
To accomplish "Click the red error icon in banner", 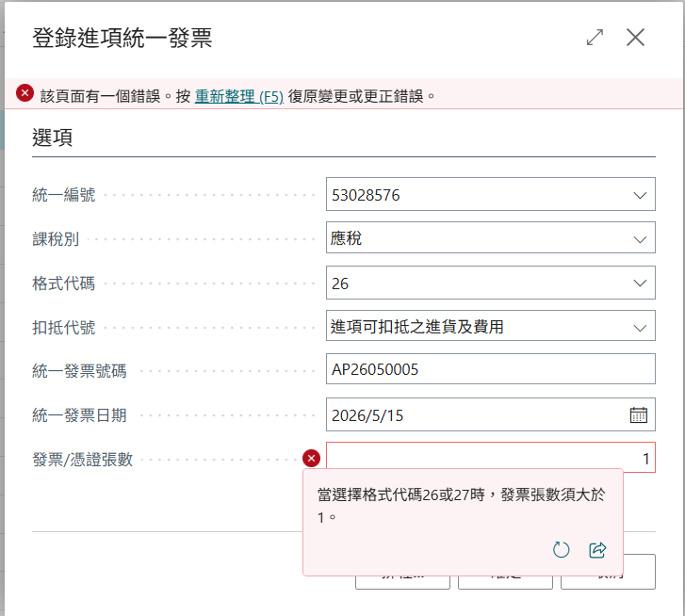I will pyautogui.click(x=24, y=93).
